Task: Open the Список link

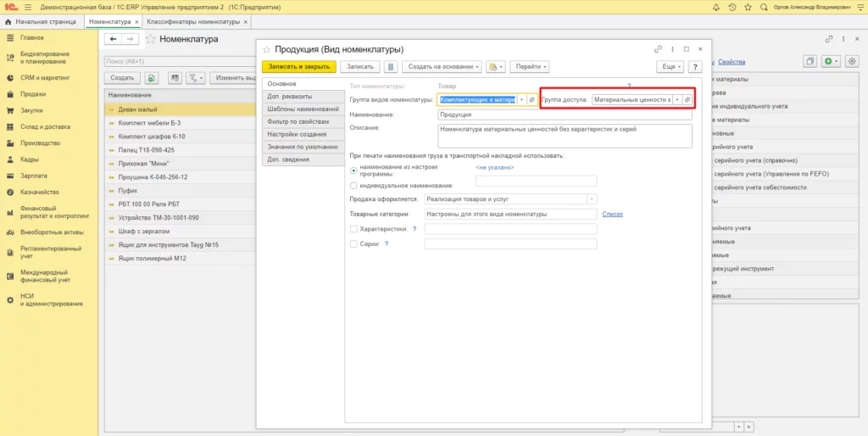Action: point(612,214)
